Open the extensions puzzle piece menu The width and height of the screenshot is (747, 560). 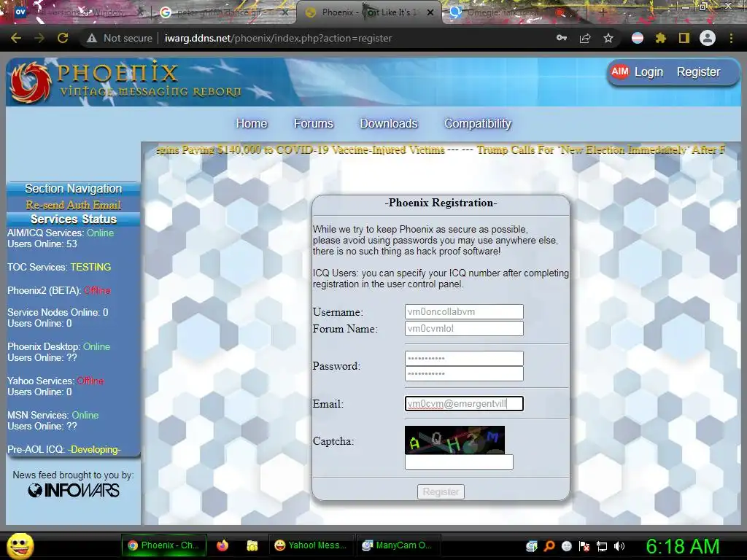click(661, 38)
